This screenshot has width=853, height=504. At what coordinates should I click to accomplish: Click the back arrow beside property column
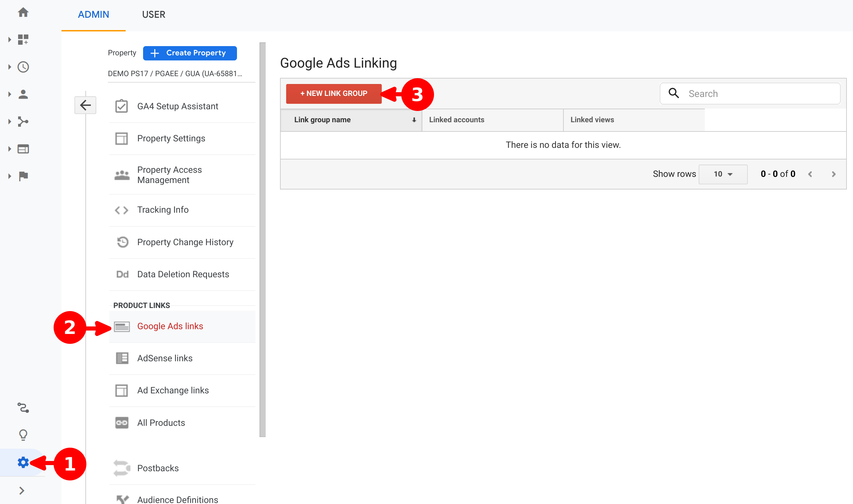click(x=85, y=105)
